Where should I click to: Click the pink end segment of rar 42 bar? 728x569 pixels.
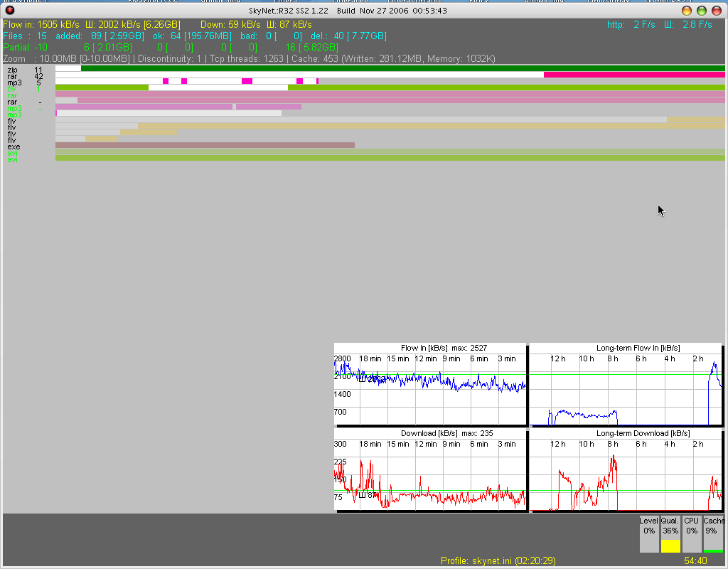tap(634, 75)
